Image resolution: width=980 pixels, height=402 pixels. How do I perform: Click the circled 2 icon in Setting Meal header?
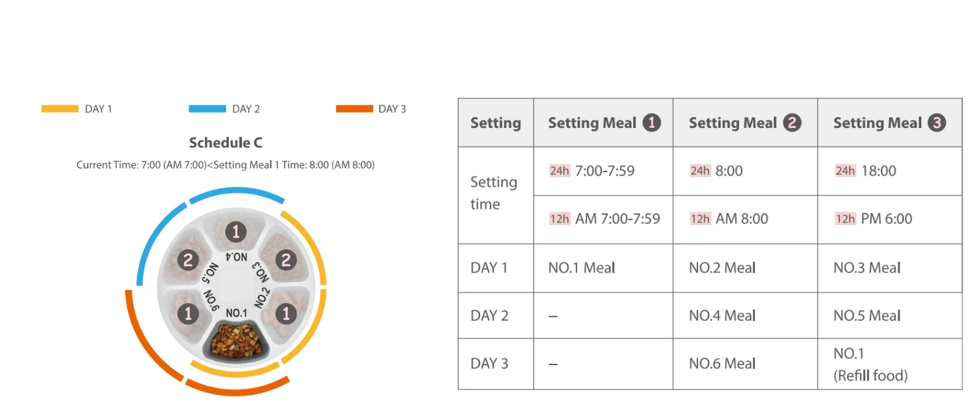pos(792,123)
